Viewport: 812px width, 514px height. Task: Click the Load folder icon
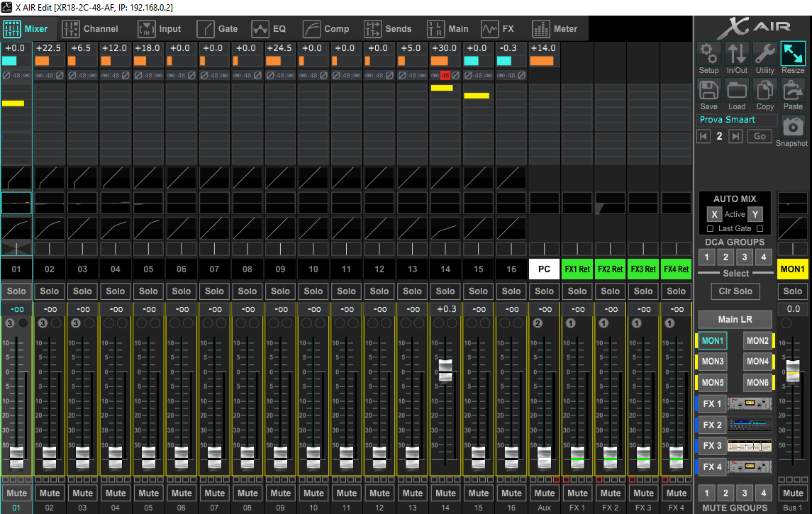click(x=737, y=90)
